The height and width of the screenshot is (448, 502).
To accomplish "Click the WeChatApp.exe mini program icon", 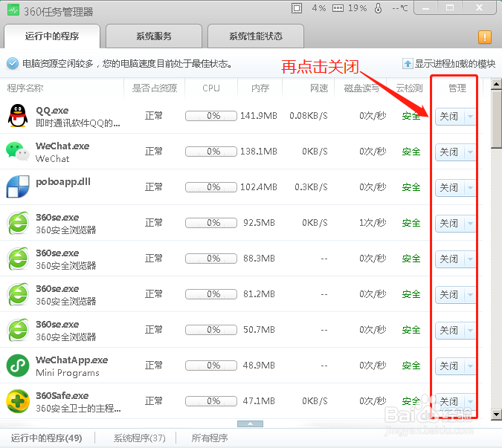I will [18, 366].
